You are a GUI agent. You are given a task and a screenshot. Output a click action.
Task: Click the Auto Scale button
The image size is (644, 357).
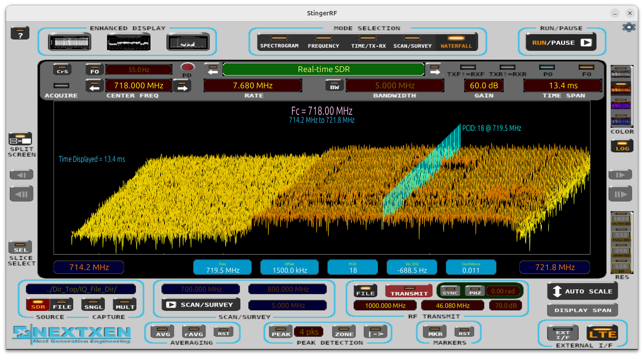(582, 291)
